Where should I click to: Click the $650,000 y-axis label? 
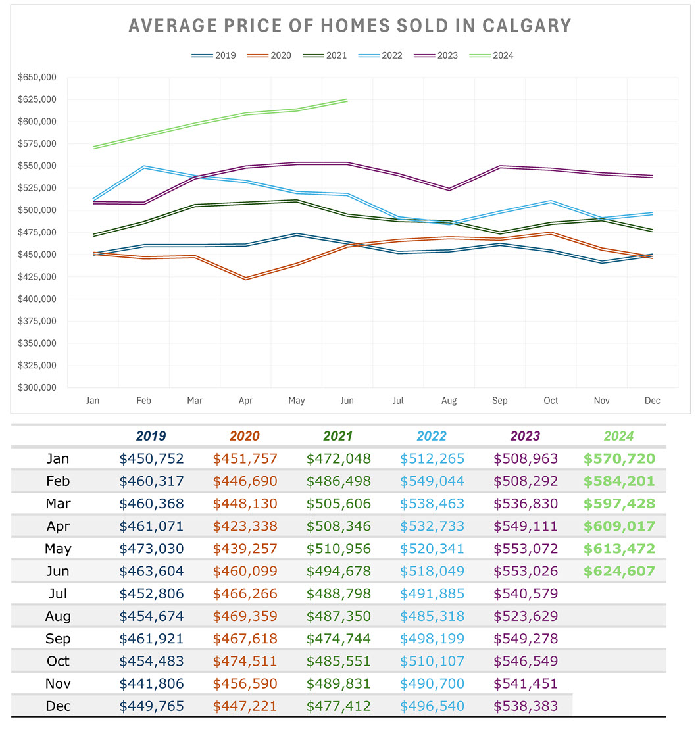click(38, 78)
